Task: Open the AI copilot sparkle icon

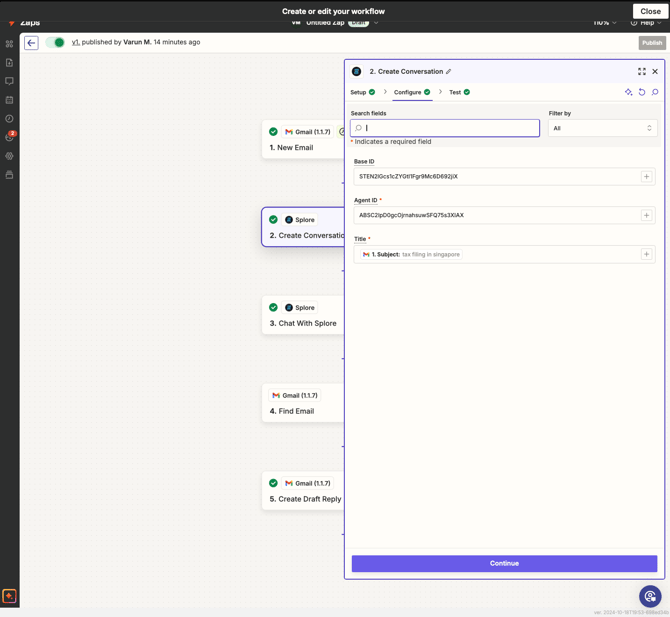Action: [x=9, y=596]
